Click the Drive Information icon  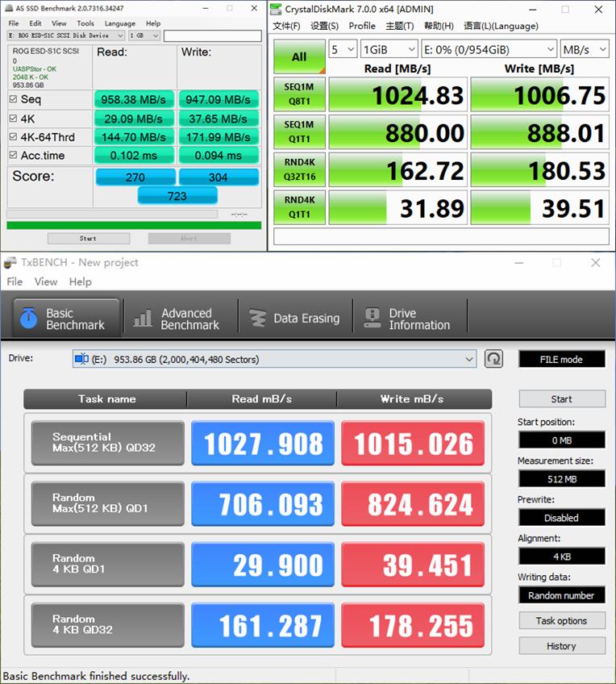[373, 318]
